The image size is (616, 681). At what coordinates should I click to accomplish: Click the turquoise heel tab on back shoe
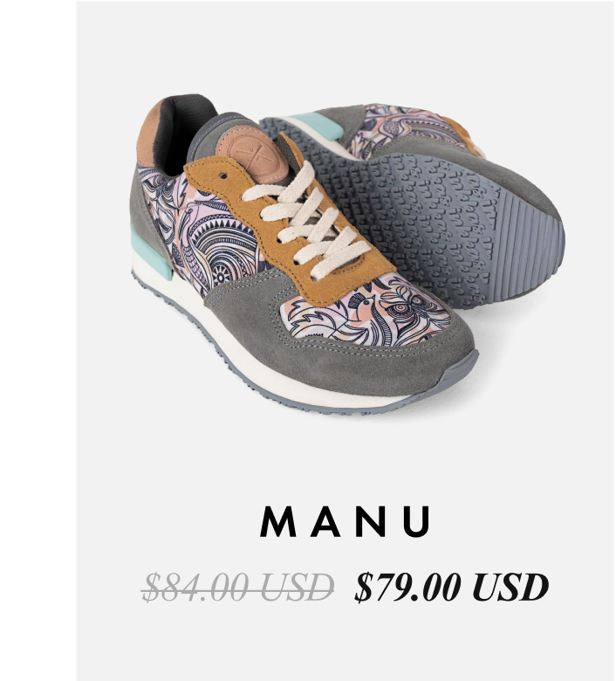pos(318,125)
